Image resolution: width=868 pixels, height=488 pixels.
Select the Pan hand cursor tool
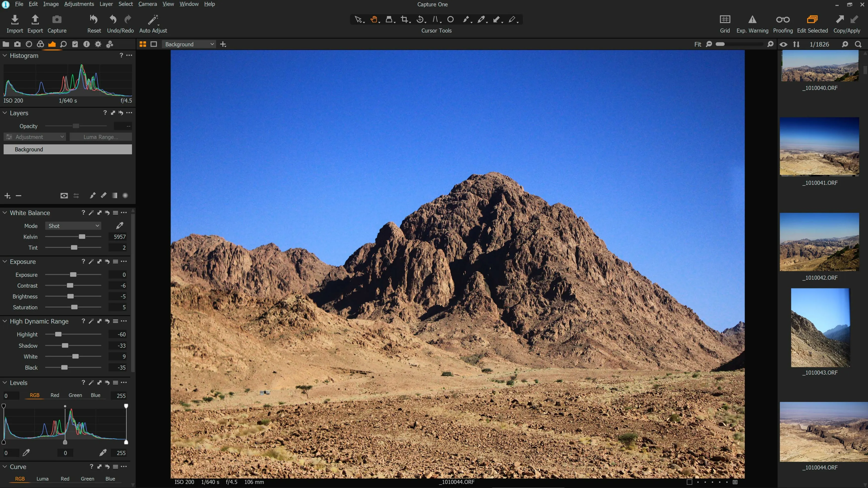pos(374,20)
